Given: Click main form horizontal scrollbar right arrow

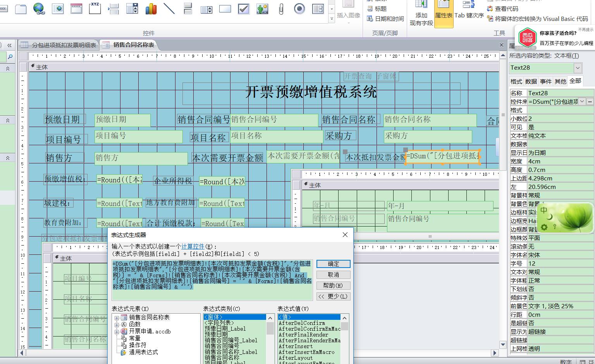Looking at the screenshot, I should click(494, 353).
